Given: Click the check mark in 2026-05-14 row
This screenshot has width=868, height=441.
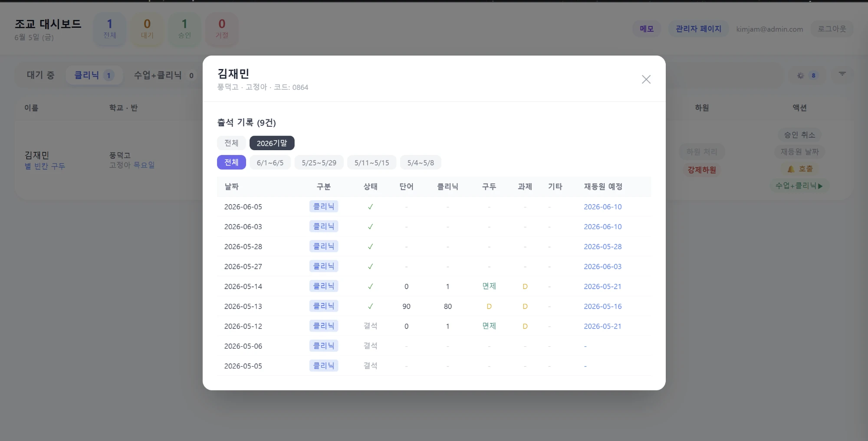Looking at the screenshot, I should point(370,286).
